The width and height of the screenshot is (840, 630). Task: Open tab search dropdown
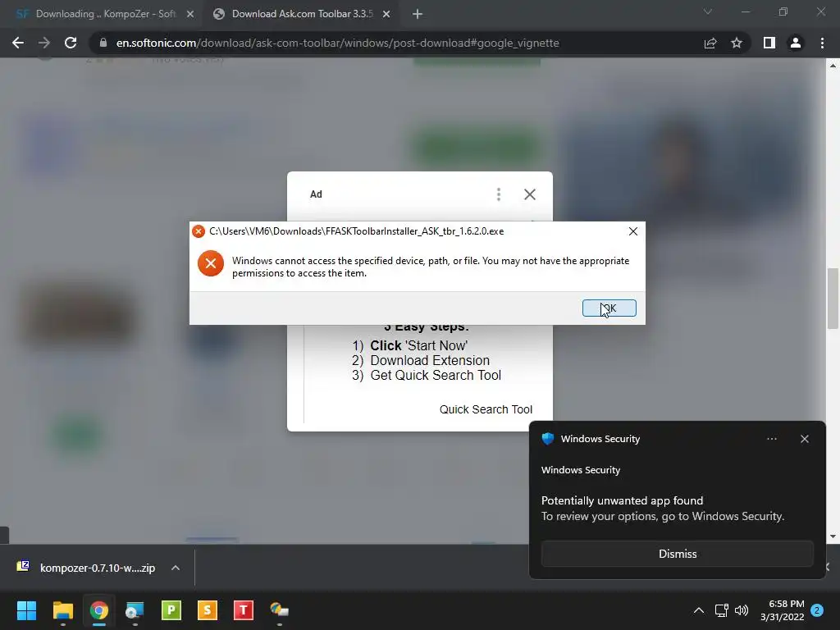tap(708, 11)
